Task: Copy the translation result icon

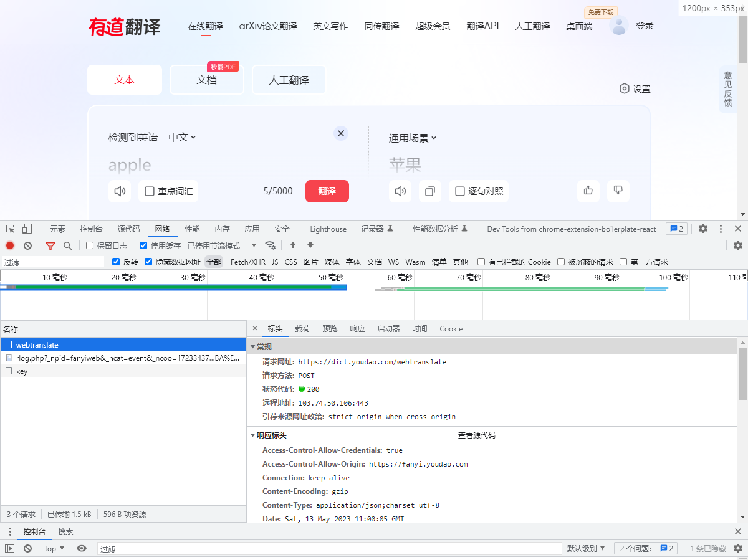Action: point(430,191)
